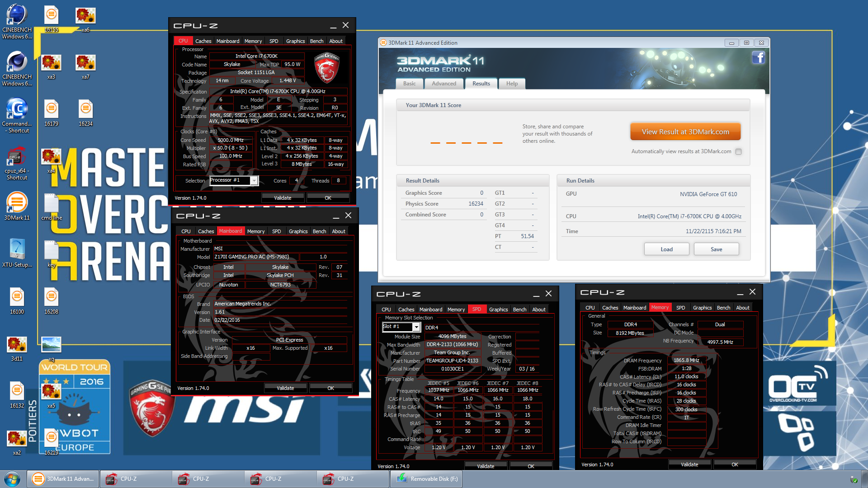Open the xa5 image file
Screen dimensions: 868x488
(x=51, y=395)
